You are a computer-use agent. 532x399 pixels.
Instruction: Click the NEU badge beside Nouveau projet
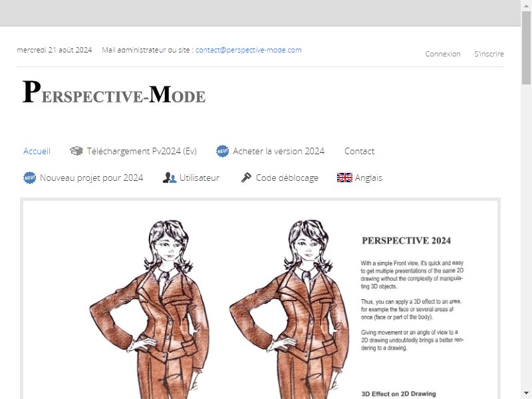tap(29, 178)
